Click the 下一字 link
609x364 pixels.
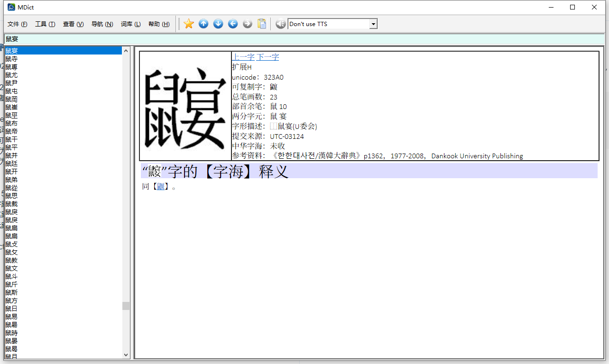tap(268, 57)
